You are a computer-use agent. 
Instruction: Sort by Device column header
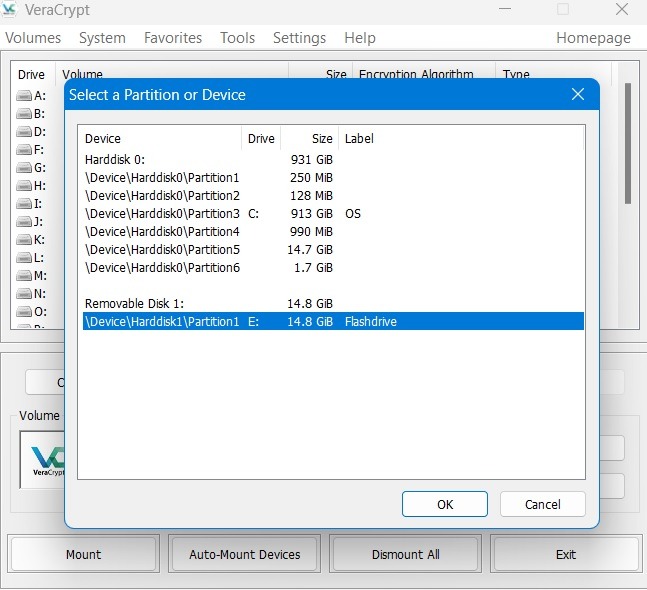pyautogui.click(x=160, y=139)
